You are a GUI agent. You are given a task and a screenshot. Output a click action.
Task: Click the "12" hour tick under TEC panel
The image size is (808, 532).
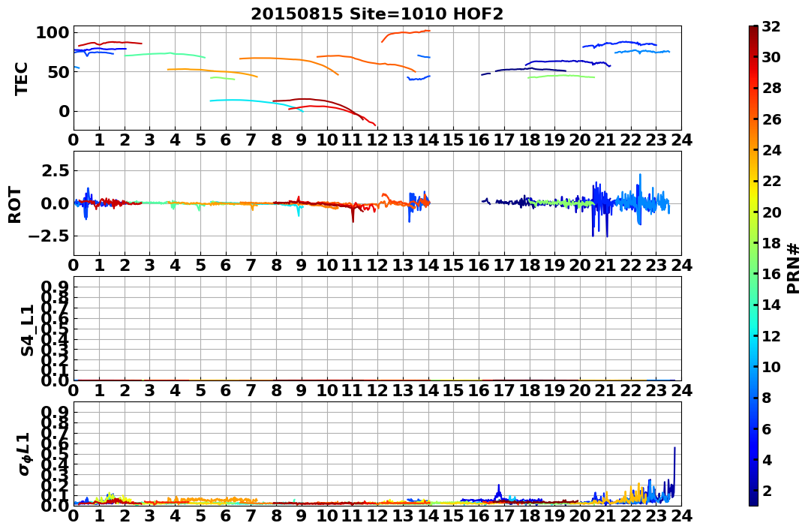(x=377, y=140)
